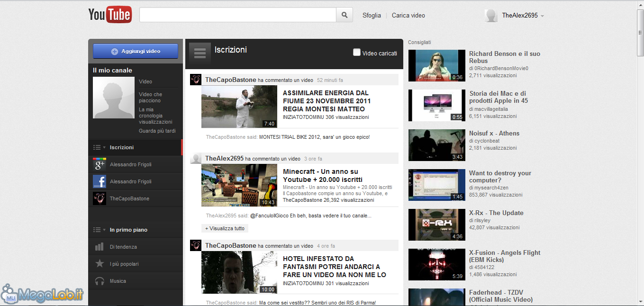This screenshot has width=644, height=306.
Task: Open X-Fusion - Angels Flight (EBM Kicks) title
Action: [505, 256]
